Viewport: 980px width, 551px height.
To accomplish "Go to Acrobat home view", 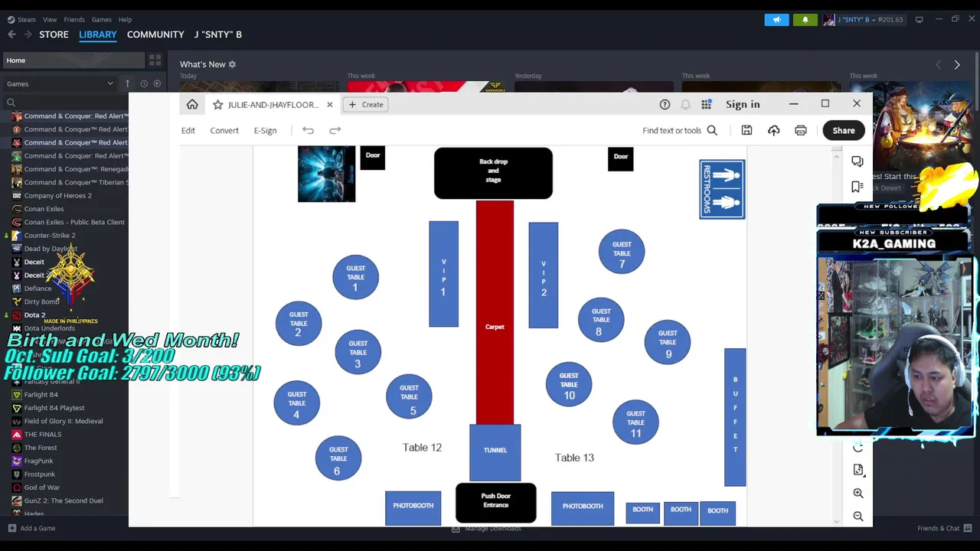I will click(x=192, y=104).
